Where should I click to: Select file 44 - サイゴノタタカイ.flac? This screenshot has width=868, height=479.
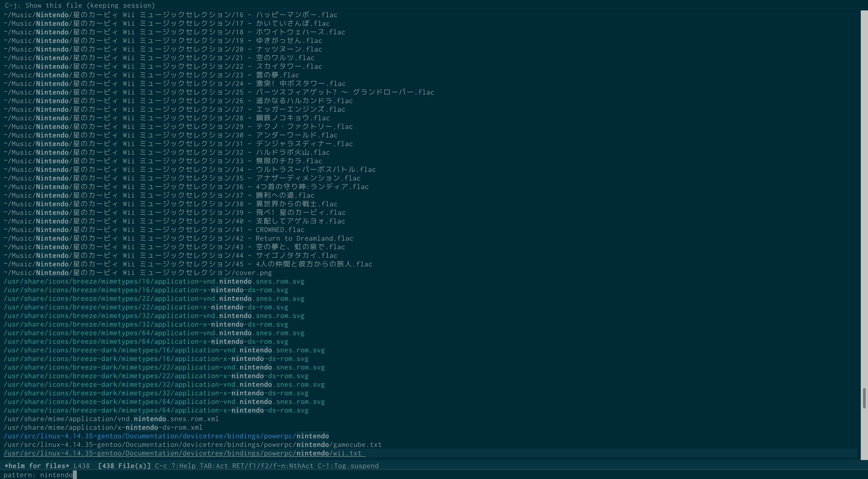(171, 256)
